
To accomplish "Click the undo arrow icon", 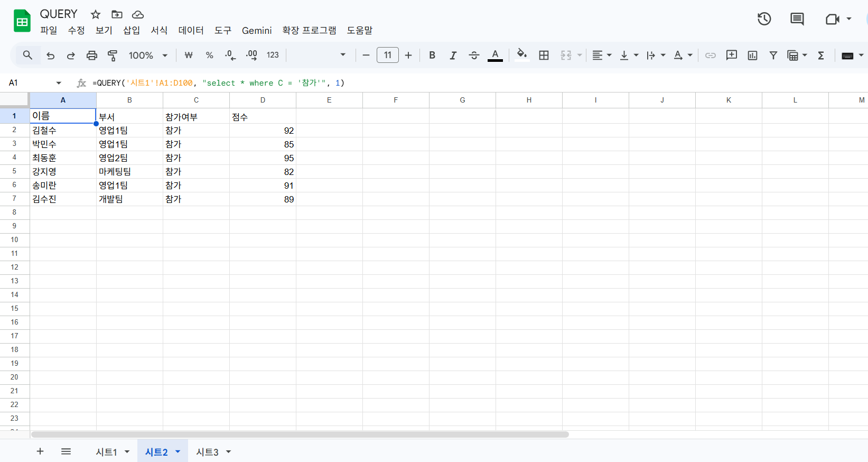I will (50, 56).
